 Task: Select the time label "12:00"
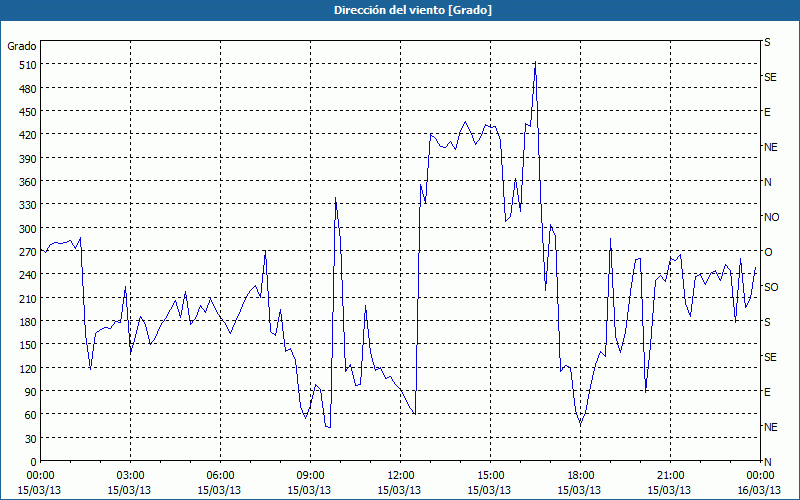pos(401,476)
